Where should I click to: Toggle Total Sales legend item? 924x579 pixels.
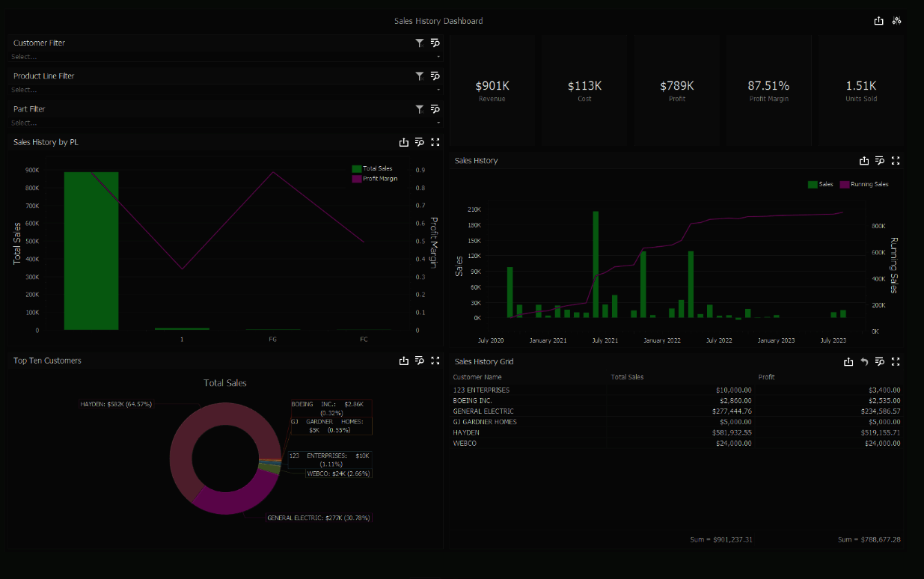coord(372,169)
